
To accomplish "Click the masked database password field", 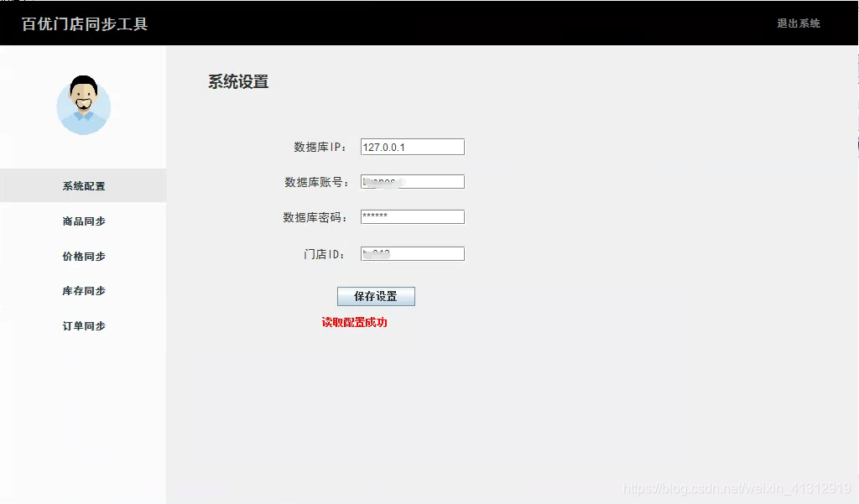I will tap(412, 216).
